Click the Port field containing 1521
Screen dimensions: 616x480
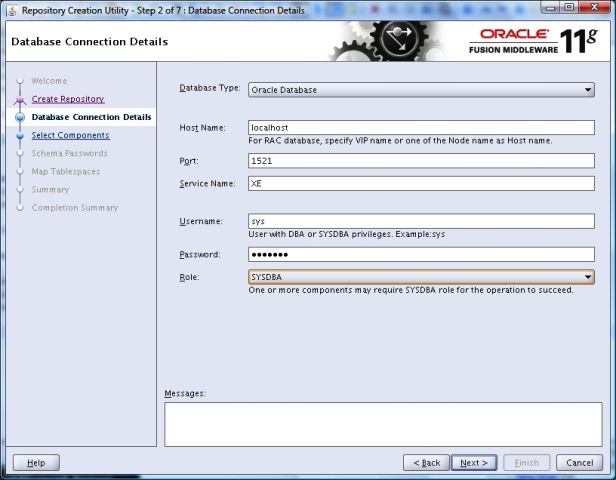pos(421,161)
